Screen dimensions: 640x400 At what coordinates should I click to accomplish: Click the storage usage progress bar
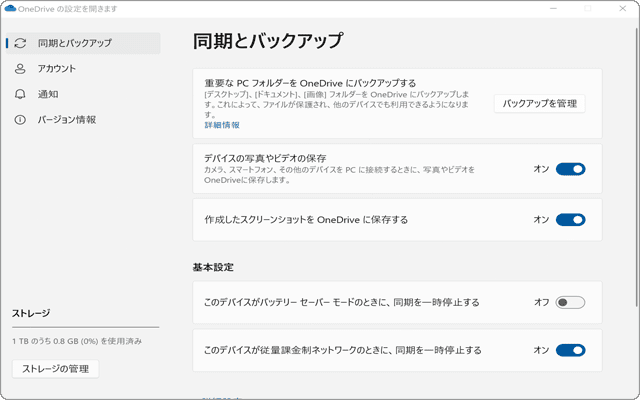[86, 327]
